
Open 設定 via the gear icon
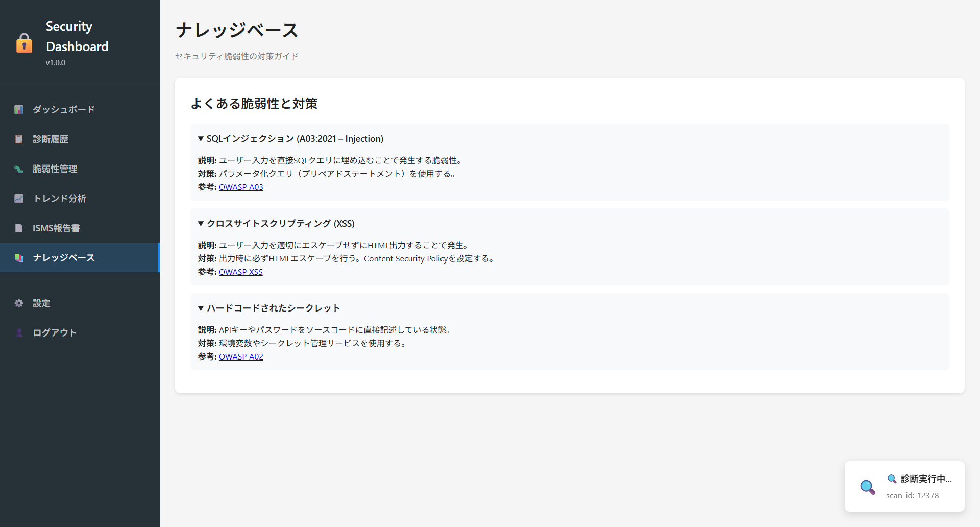point(19,303)
